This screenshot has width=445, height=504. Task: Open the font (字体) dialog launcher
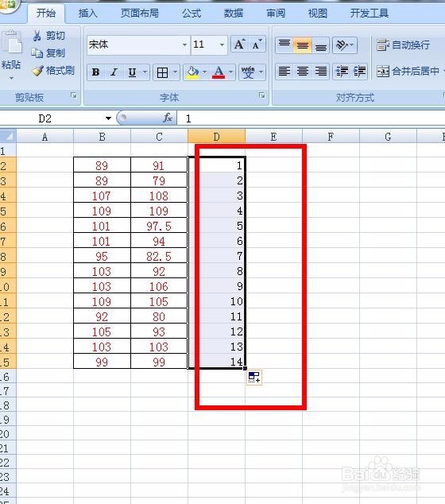click(262, 95)
